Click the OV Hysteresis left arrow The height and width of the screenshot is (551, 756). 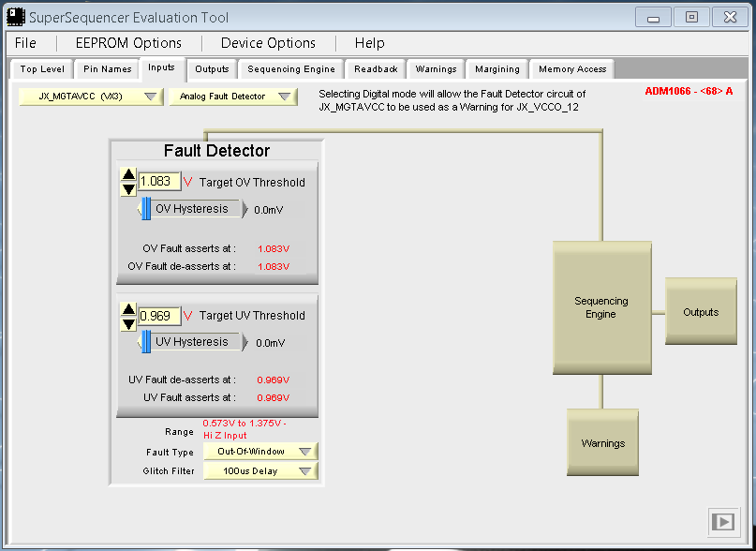tap(140, 209)
